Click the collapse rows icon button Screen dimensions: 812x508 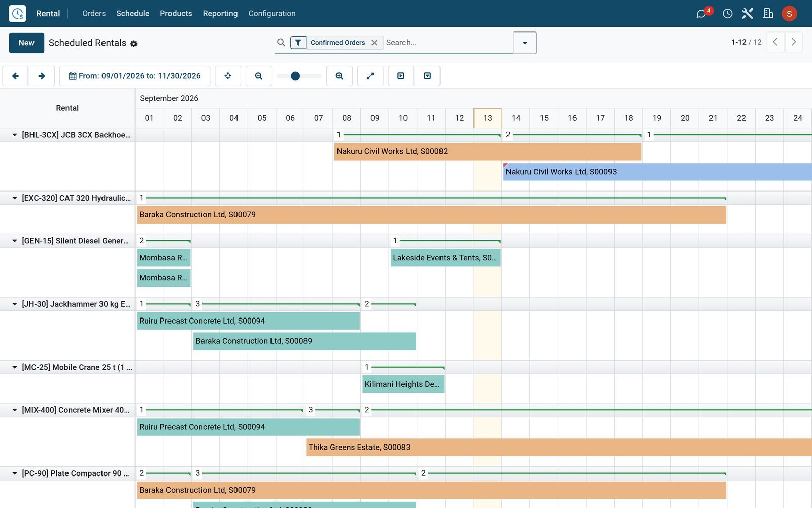pos(427,76)
